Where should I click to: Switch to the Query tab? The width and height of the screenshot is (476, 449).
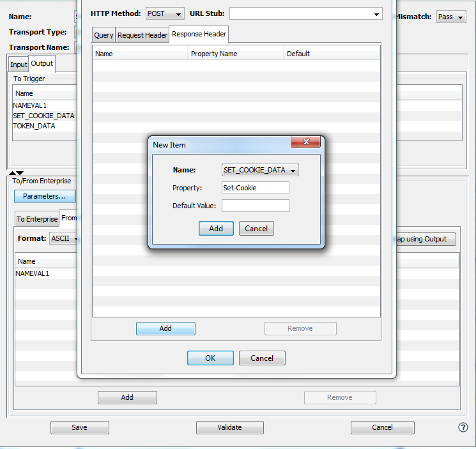click(104, 35)
